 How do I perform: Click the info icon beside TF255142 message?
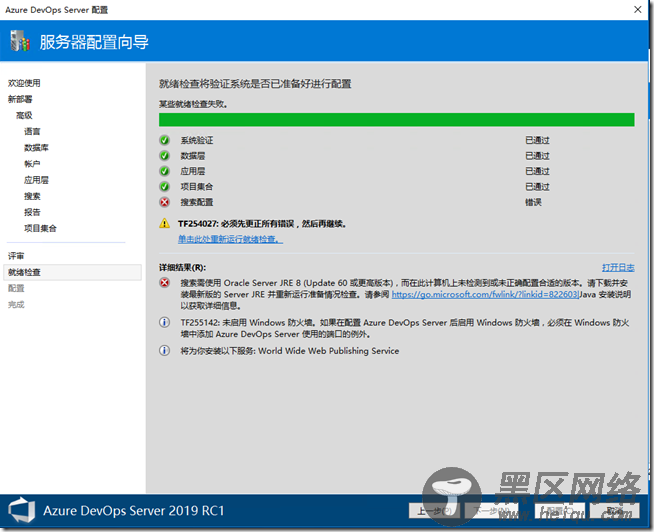point(165,323)
